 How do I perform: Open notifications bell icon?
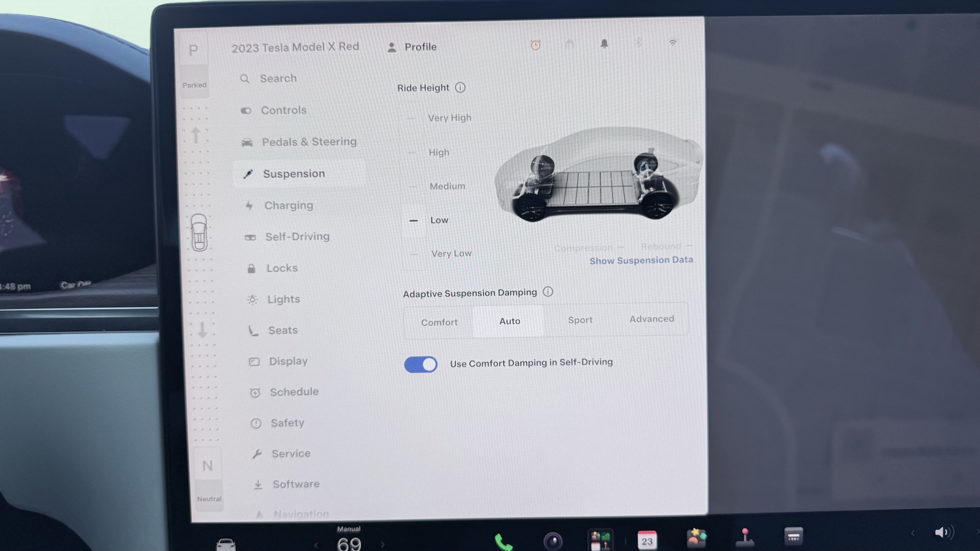604,44
